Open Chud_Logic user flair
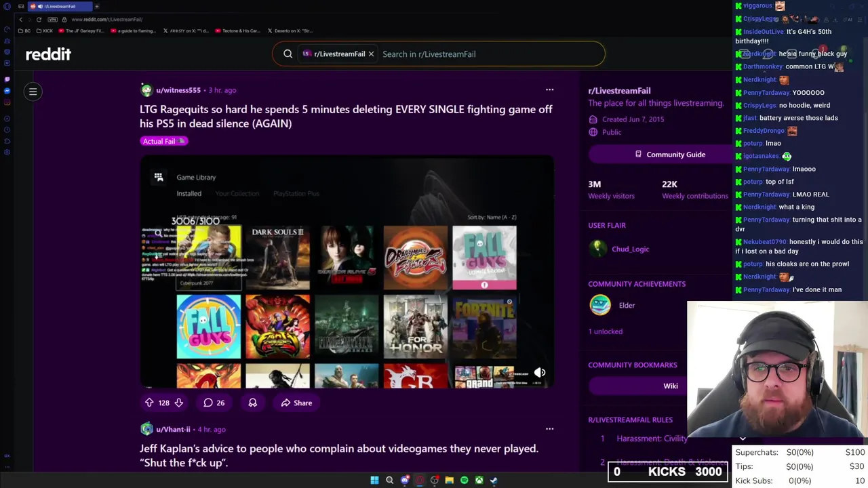The height and width of the screenshot is (488, 868). 630,249
